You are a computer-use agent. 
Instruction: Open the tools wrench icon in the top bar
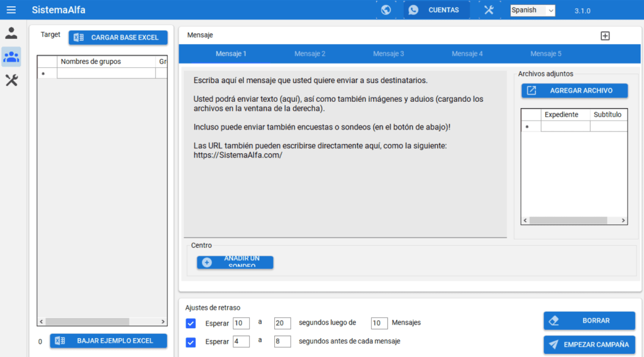pyautogui.click(x=489, y=10)
